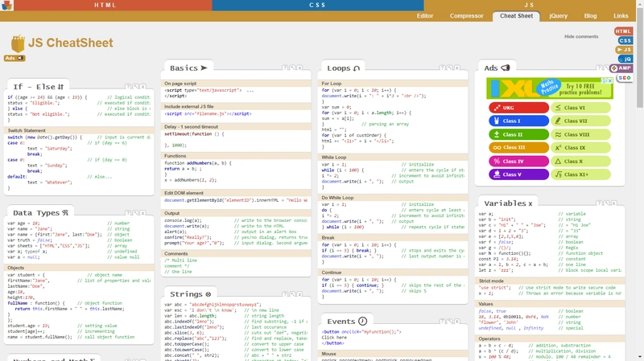Click the Ads megaphone badge under page title

[14, 58]
